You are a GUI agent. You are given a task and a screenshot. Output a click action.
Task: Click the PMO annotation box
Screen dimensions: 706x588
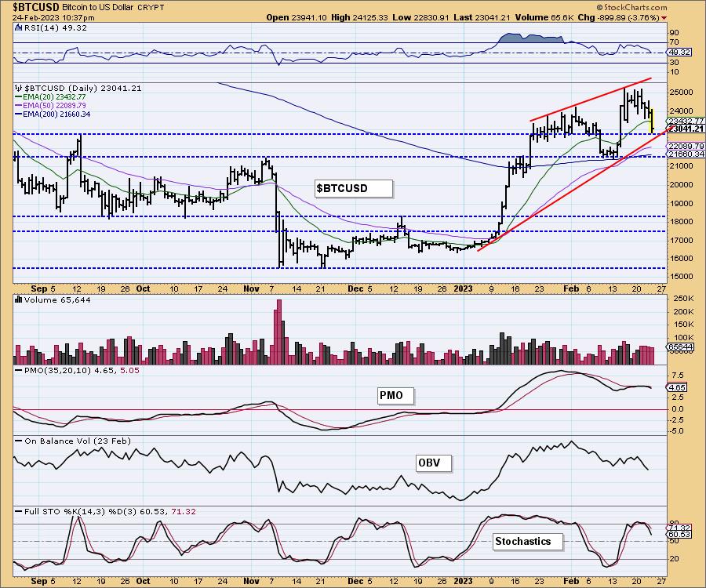coord(395,395)
